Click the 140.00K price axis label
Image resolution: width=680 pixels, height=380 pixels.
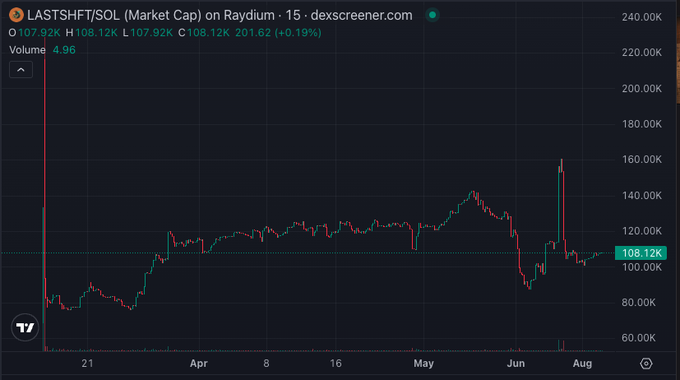click(641, 196)
